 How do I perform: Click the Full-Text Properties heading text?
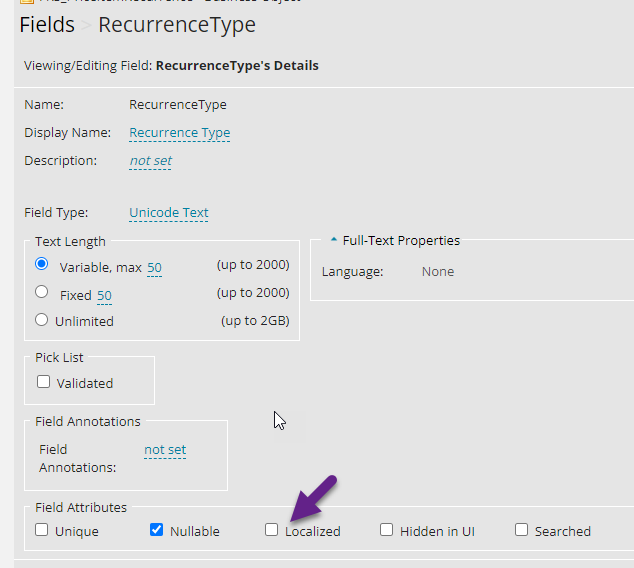coord(401,241)
